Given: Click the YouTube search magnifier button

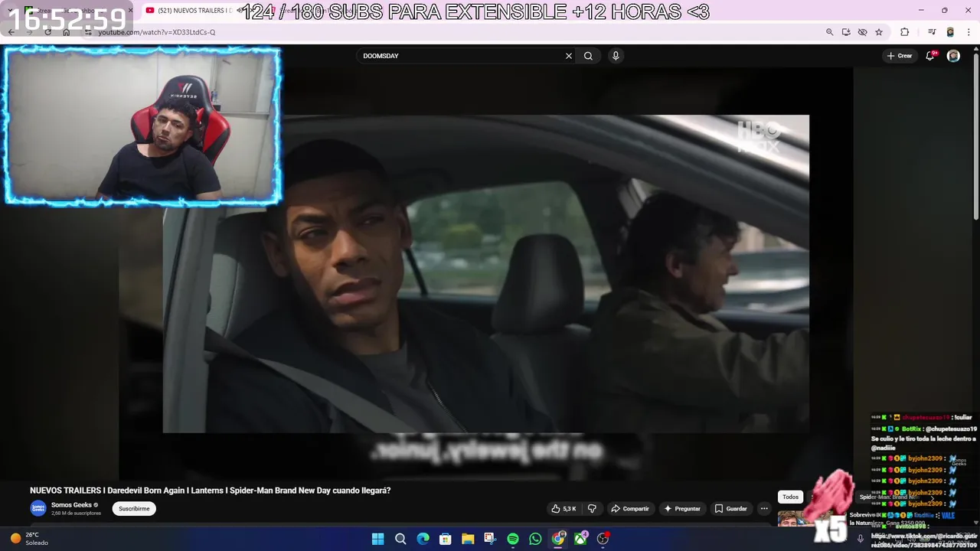Looking at the screenshot, I should (x=588, y=56).
